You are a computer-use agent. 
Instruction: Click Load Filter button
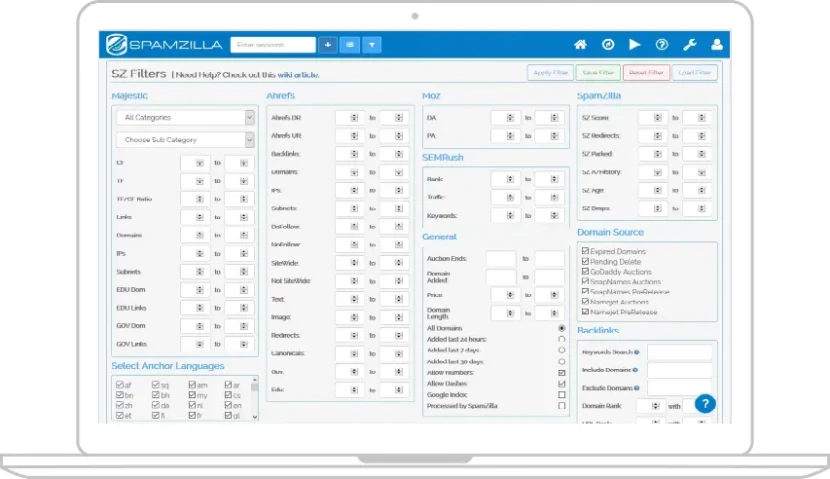695,73
